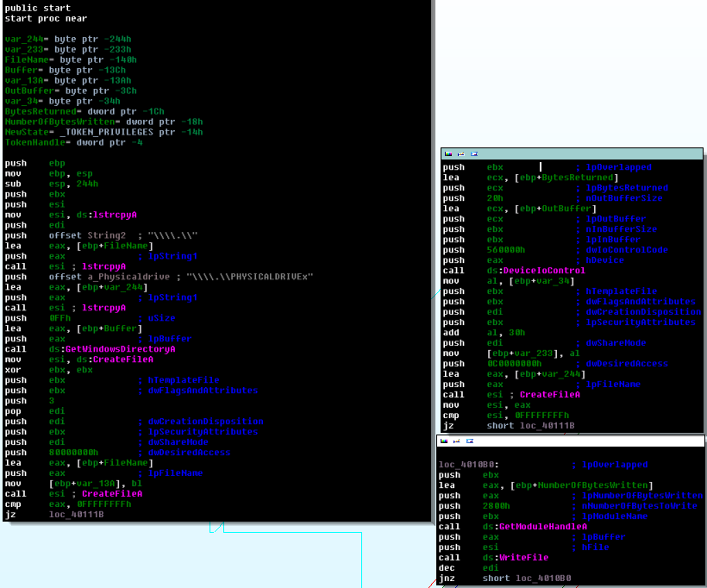Click the GetModuleHandleA call
707x588 pixels.
[512, 527]
